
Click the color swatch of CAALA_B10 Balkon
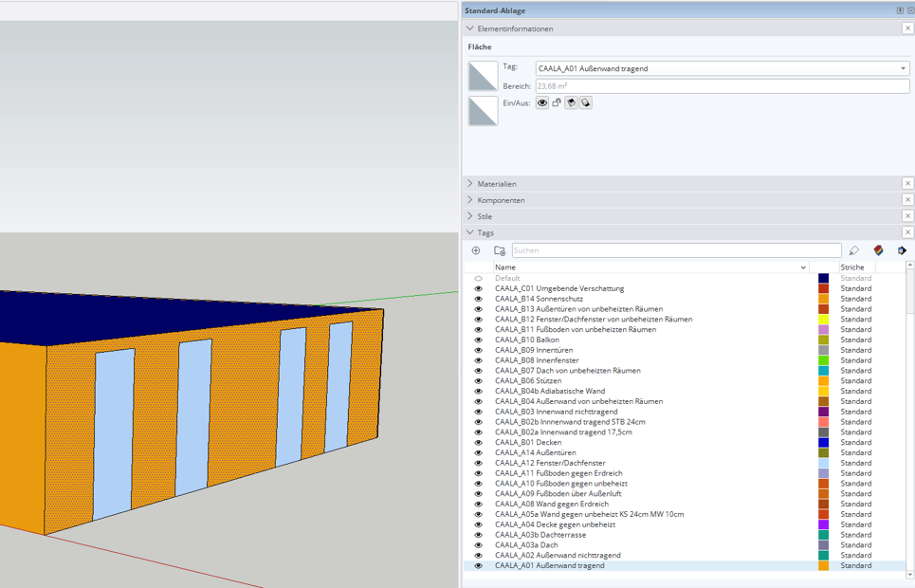pyautogui.click(x=823, y=340)
